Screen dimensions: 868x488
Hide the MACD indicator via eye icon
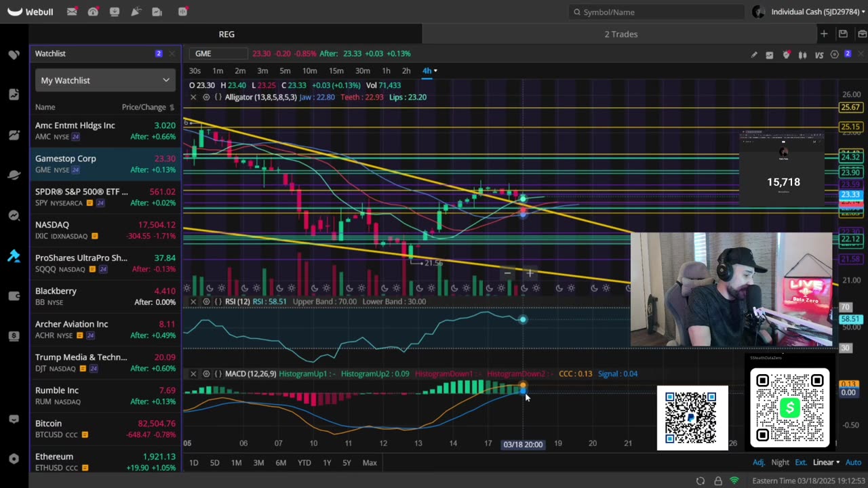pyautogui.click(x=206, y=373)
